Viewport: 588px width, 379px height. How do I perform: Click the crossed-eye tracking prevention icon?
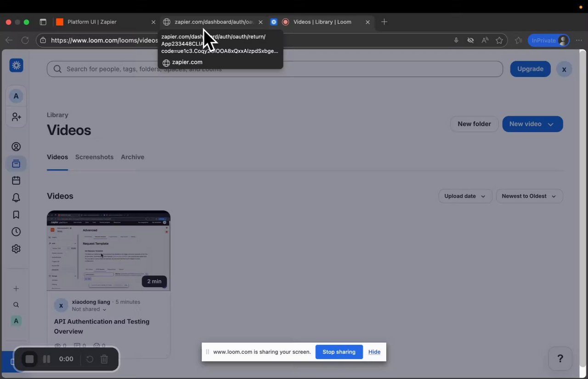[470, 40]
